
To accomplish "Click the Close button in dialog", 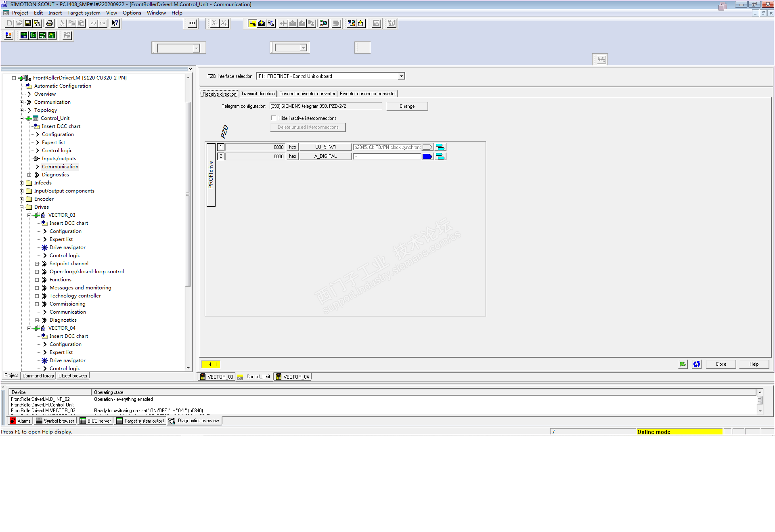I will pyautogui.click(x=721, y=364).
